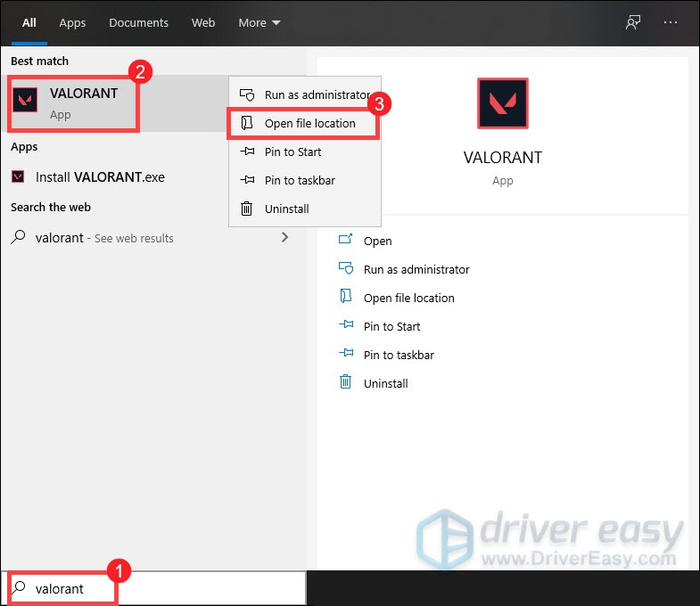Click Pin to taskbar in right pane
The height and width of the screenshot is (606, 700).
click(x=399, y=355)
